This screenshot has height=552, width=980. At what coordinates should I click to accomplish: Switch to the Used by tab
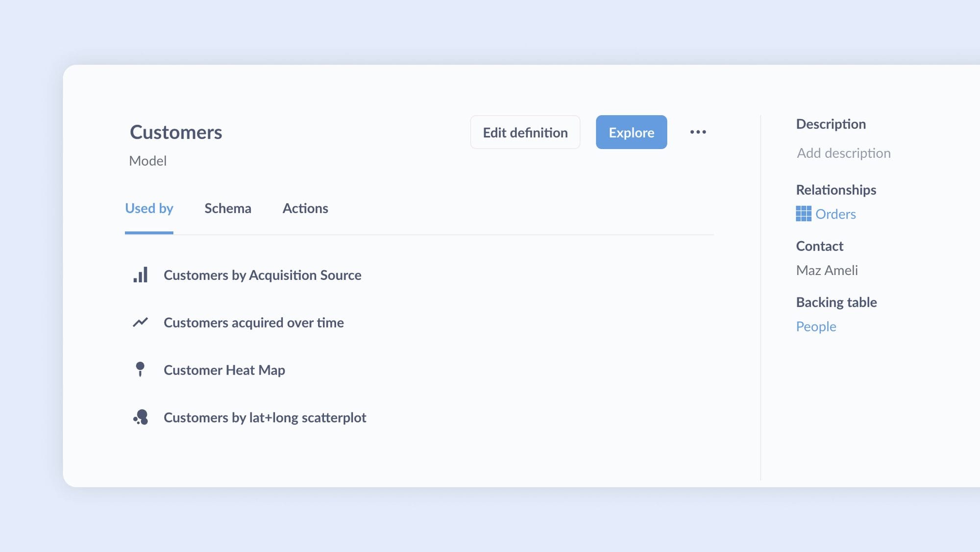tap(149, 208)
